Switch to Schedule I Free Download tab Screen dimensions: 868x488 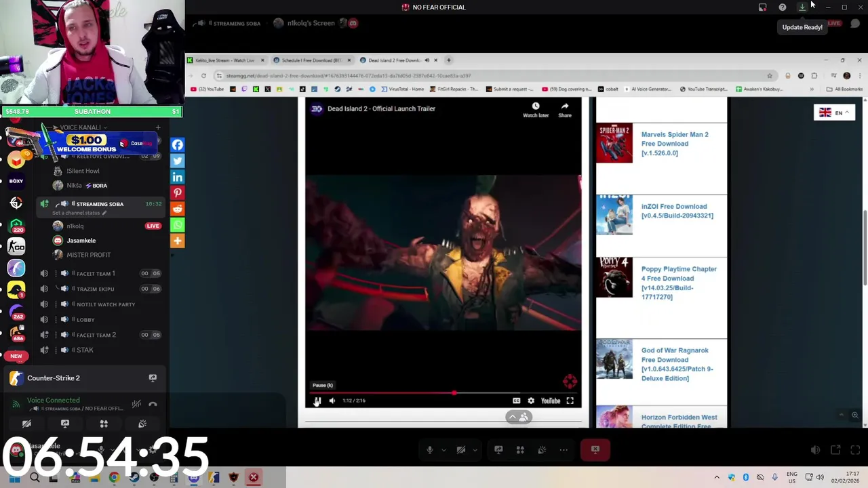tap(312, 60)
